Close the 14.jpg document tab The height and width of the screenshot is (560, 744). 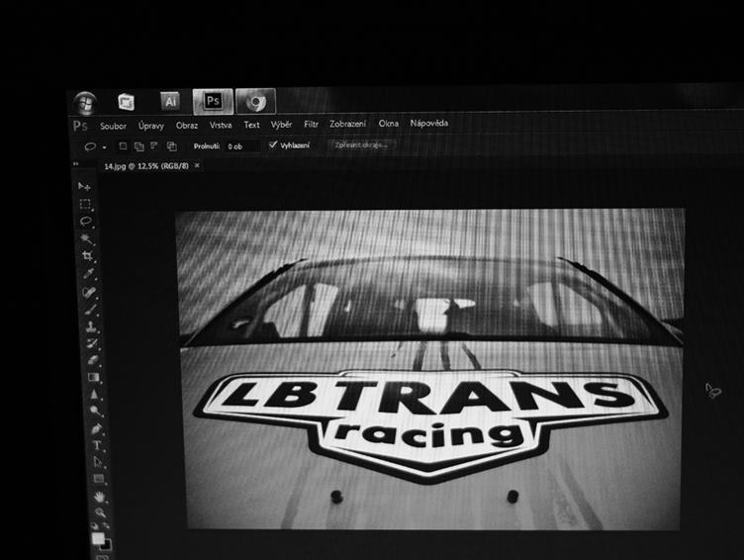(197, 165)
